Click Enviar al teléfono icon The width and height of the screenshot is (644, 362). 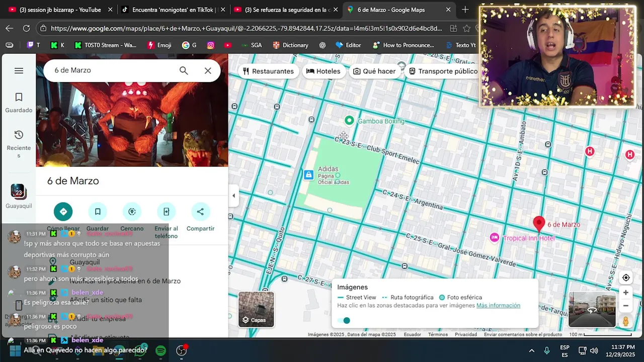click(166, 212)
